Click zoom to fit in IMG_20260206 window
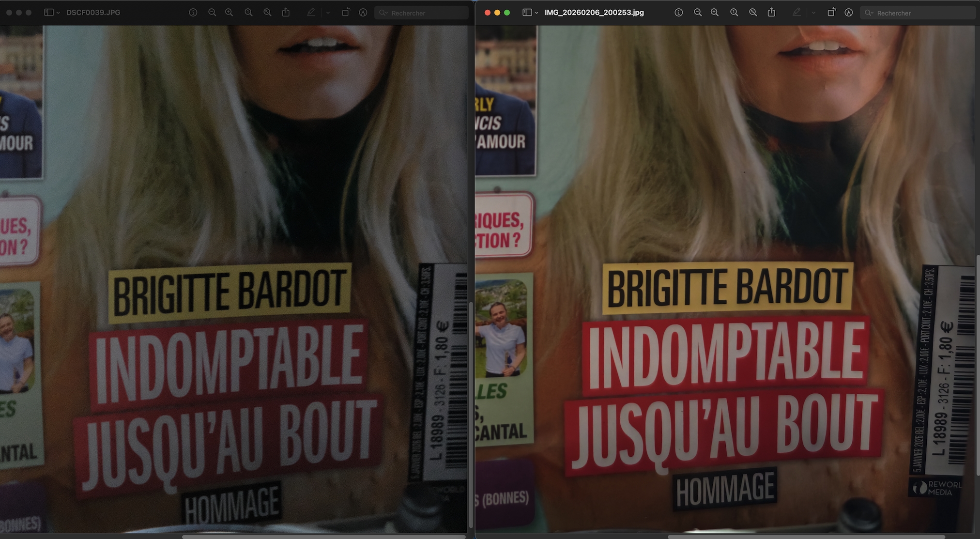Viewport: 980px width, 539px height. 753,13
